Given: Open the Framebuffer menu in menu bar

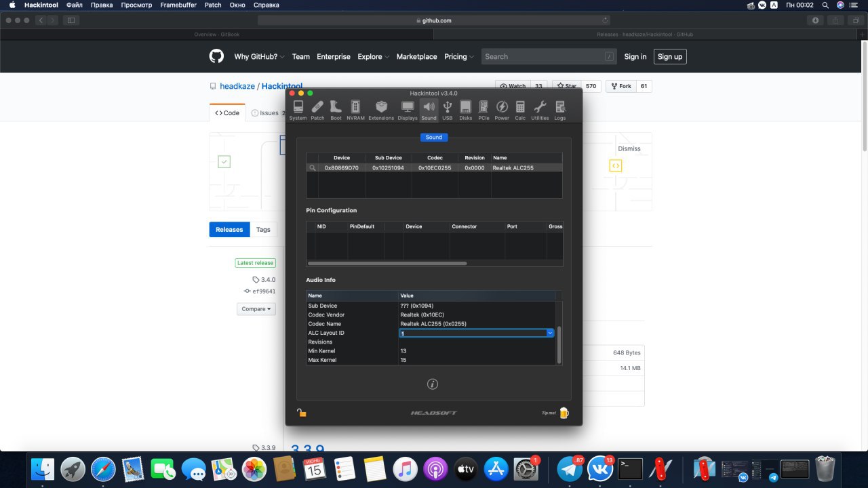Looking at the screenshot, I should click(179, 5).
